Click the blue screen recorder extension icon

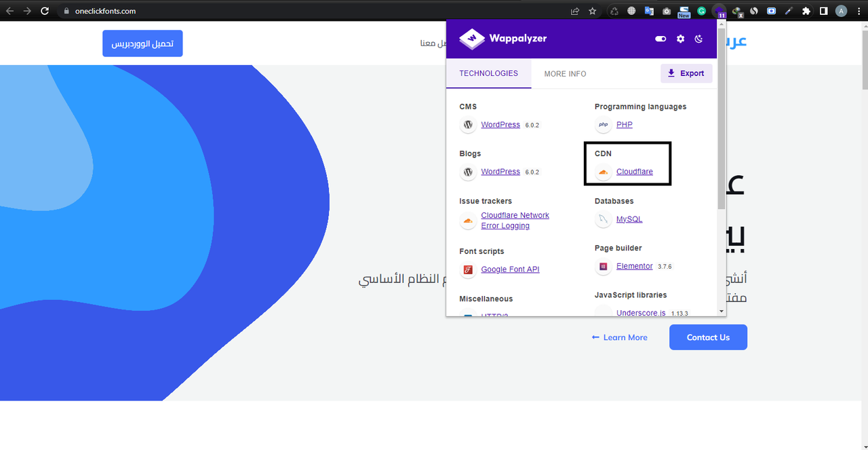click(772, 11)
